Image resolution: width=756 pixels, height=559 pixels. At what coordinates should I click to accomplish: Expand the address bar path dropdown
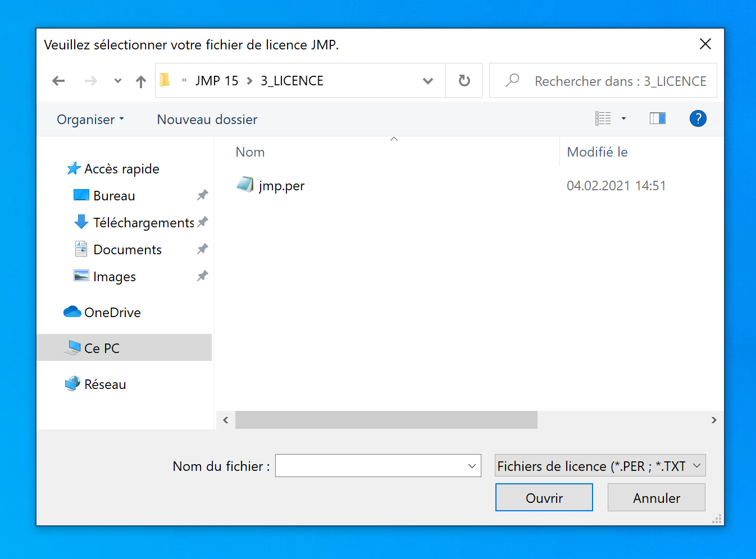(x=428, y=81)
